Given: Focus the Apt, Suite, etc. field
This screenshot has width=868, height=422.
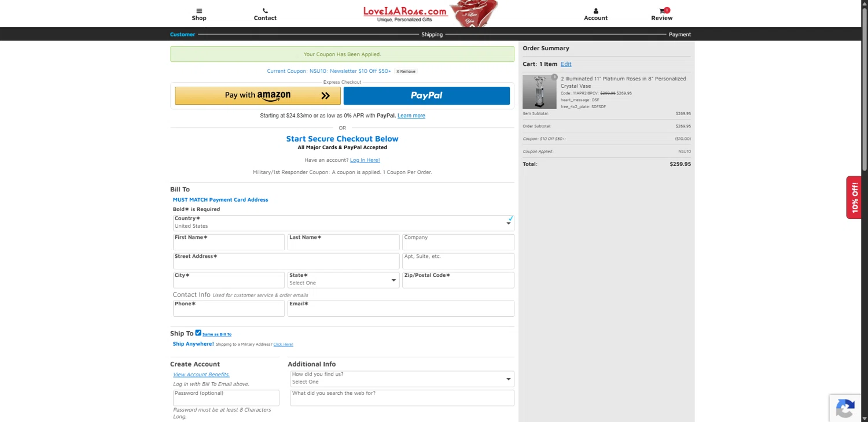Looking at the screenshot, I should click(458, 261).
